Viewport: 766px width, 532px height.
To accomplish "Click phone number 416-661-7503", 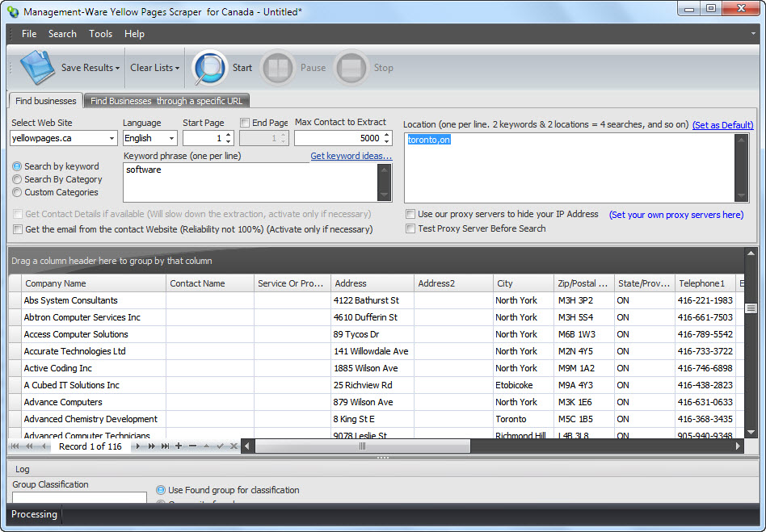I will [x=705, y=317].
